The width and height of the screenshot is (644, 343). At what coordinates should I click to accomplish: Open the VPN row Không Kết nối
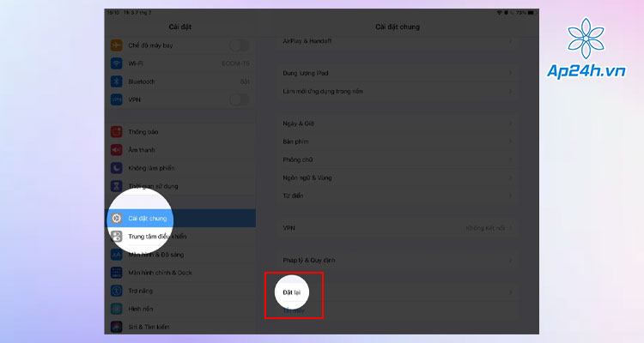(x=398, y=228)
